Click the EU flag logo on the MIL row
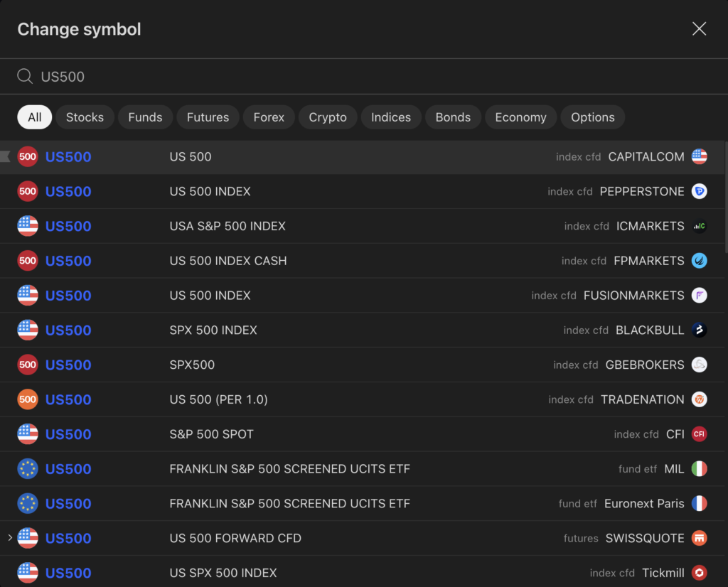The width and height of the screenshot is (728, 587). [x=28, y=468]
